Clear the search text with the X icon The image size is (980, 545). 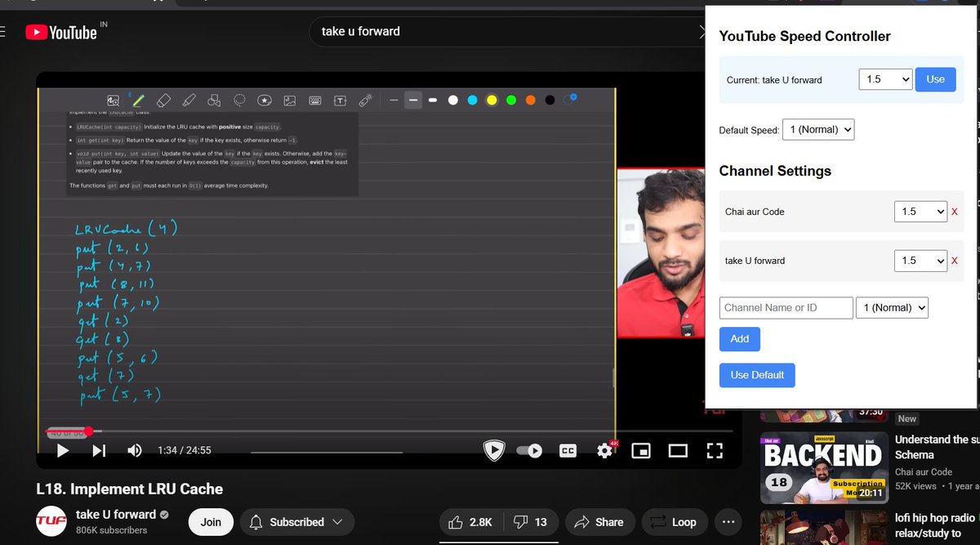pyautogui.click(x=703, y=31)
